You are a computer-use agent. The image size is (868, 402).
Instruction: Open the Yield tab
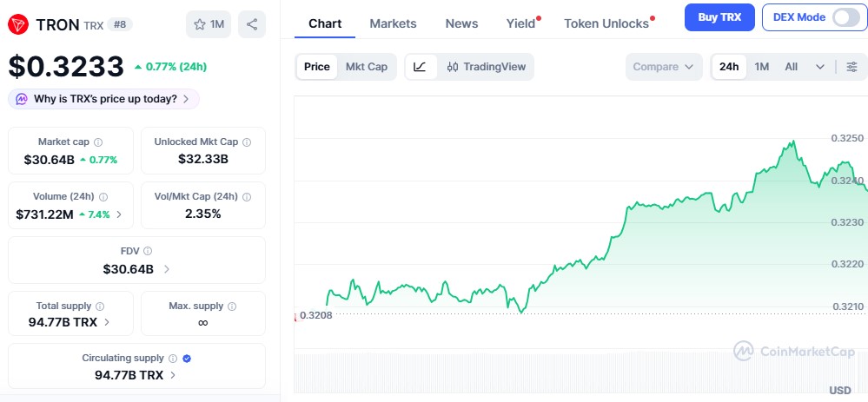click(521, 23)
